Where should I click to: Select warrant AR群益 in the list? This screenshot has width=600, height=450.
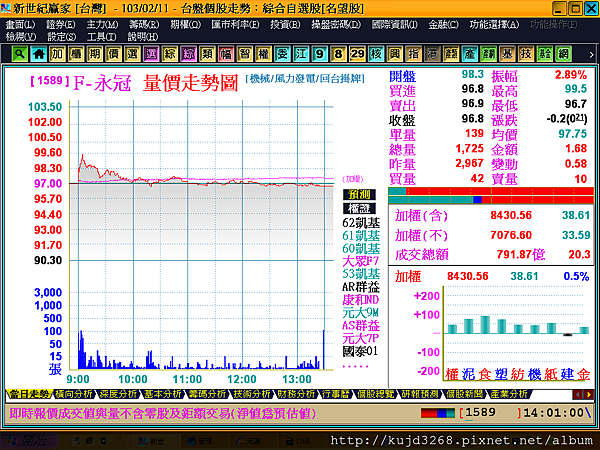[x=361, y=287]
